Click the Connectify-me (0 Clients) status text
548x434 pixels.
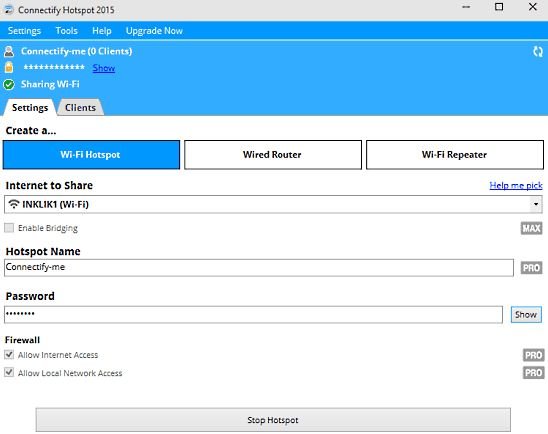point(77,51)
